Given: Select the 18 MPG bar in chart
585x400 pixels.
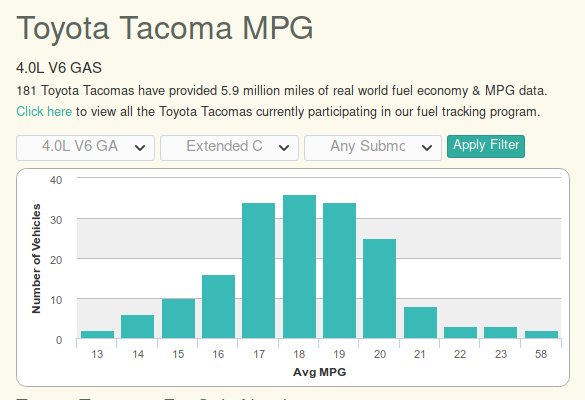Looking at the screenshot, I should pyautogui.click(x=300, y=267).
